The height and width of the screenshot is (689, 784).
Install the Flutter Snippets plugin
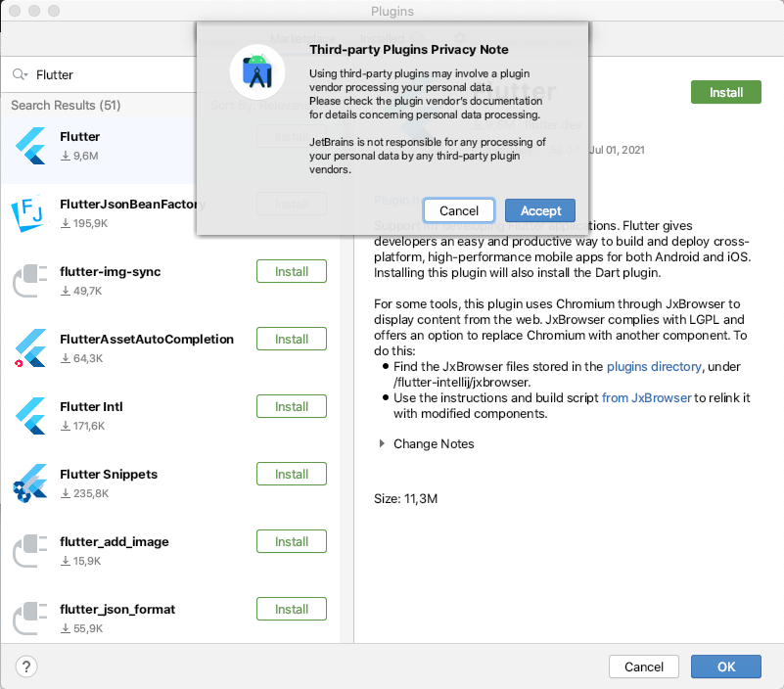pyautogui.click(x=292, y=475)
